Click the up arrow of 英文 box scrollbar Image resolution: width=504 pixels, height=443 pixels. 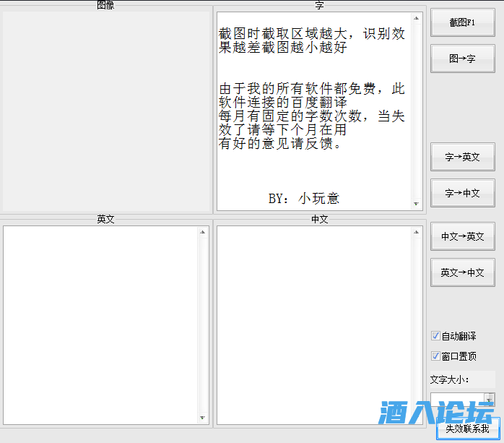202,232
